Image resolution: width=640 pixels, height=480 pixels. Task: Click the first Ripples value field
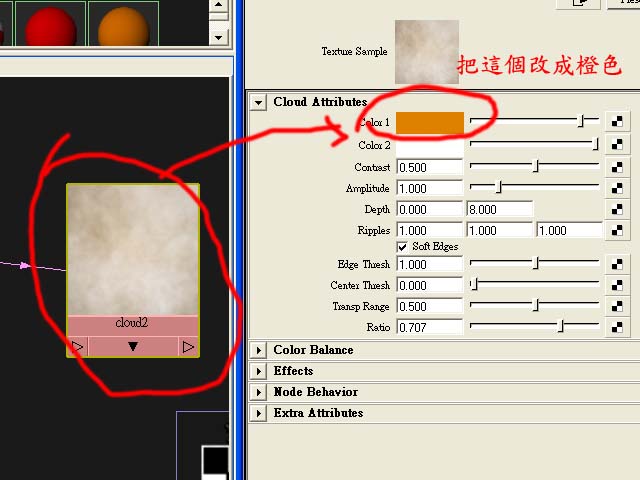point(430,231)
